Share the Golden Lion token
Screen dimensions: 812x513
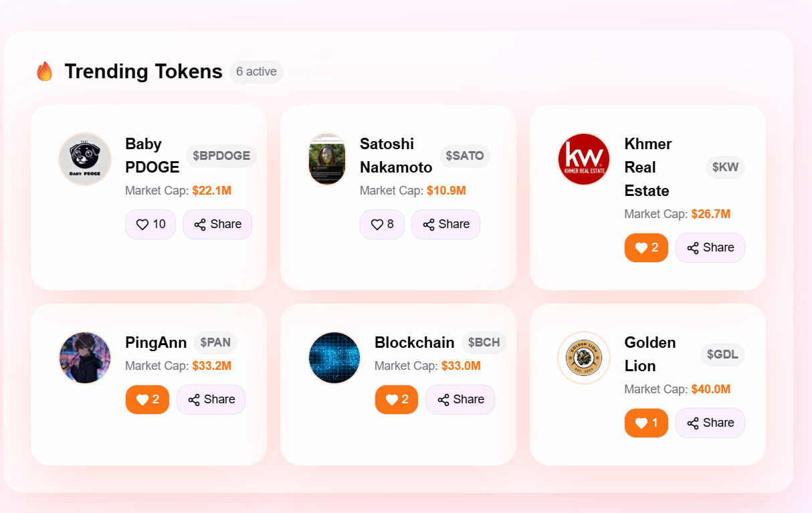click(x=710, y=423)
